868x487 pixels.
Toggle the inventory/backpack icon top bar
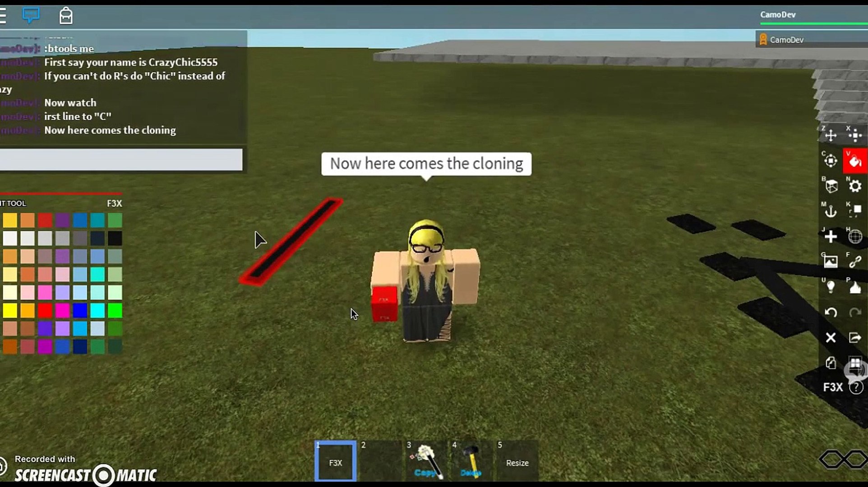[x=65, y=15]
